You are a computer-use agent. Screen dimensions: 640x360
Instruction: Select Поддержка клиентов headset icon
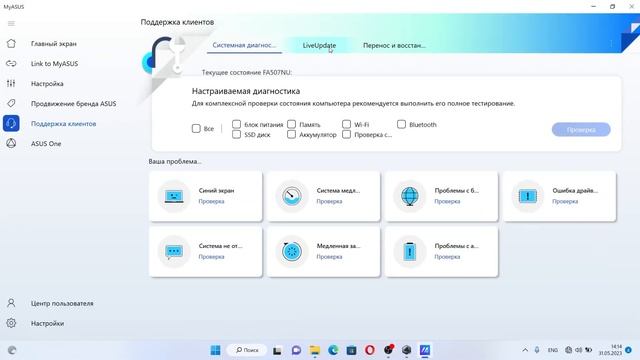click(11, 123)
